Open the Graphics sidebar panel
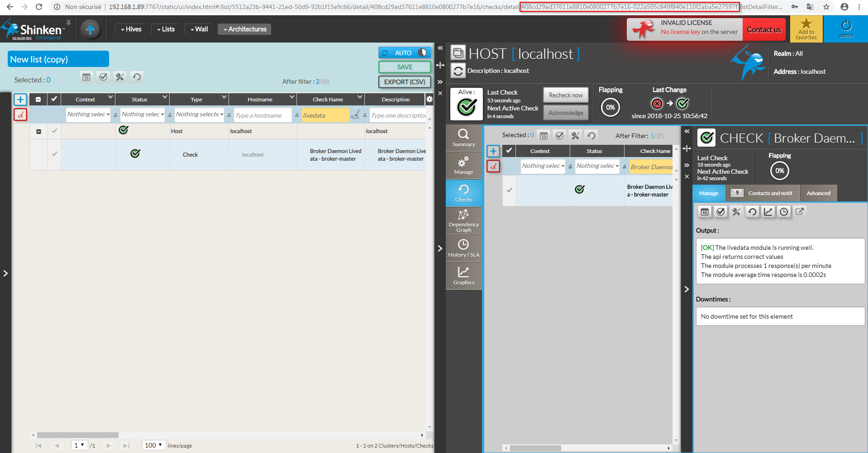Image resolution: width=868 pixels, height=453 pixels. click(x=463, y=276)
